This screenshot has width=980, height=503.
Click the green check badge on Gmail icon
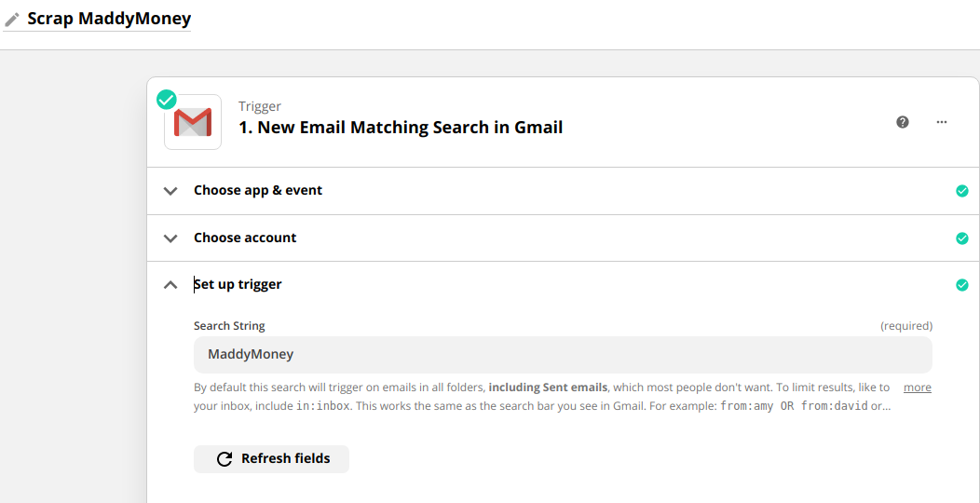[x=167, y=100]
